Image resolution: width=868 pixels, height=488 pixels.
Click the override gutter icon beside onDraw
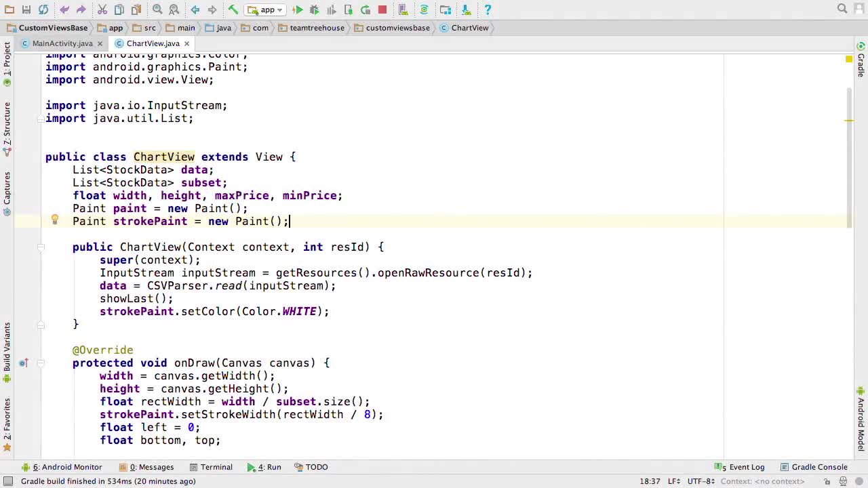tap(23, 363)
